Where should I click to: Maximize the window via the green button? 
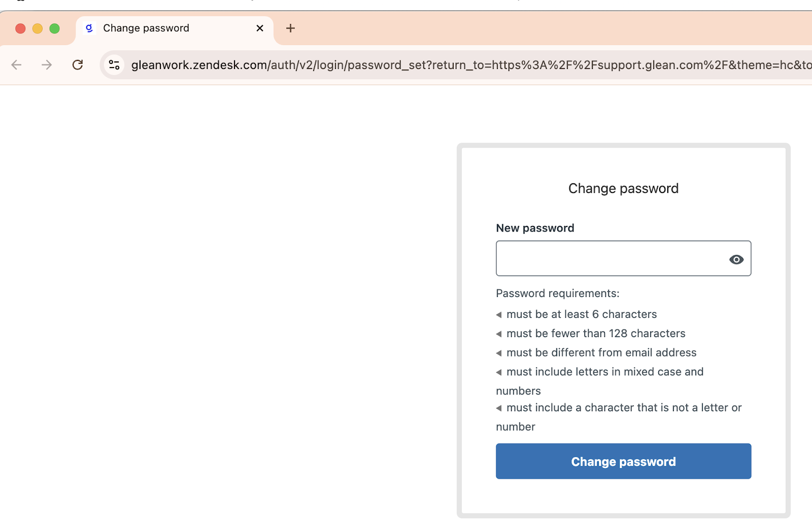coord(54,28)
